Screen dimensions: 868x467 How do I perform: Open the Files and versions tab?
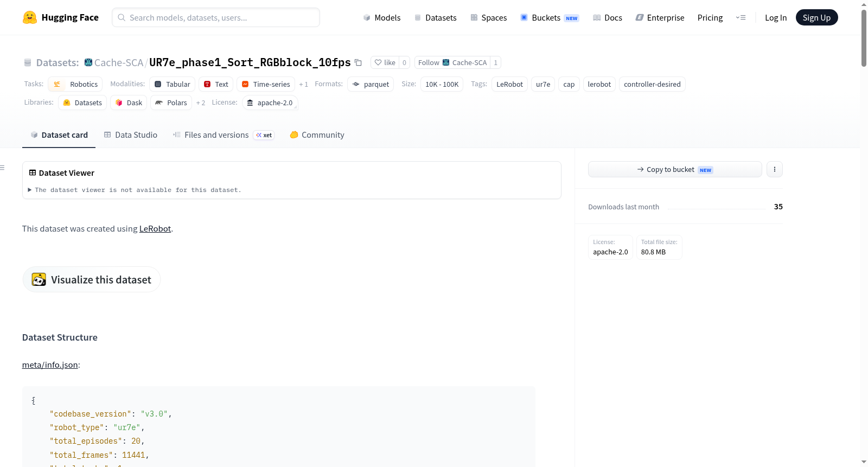[224, 135]
